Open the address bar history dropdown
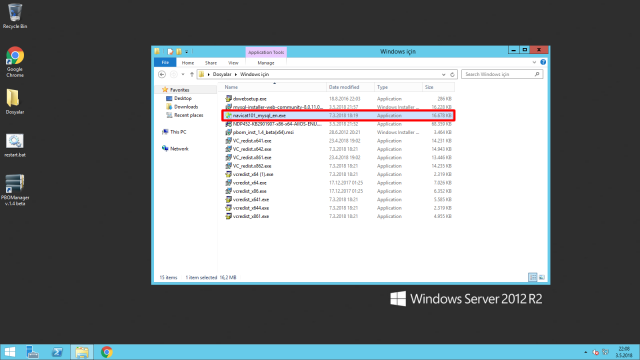Viewport: 640px width, 360px height. (444, 74)
